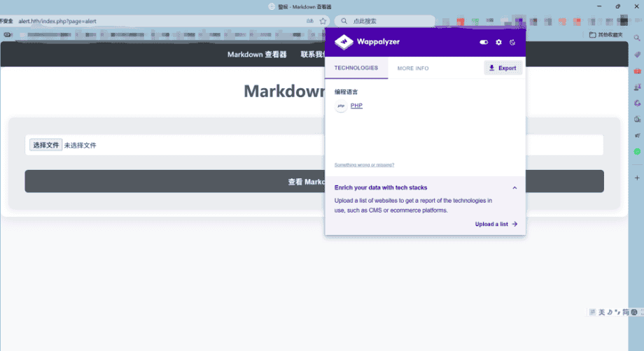This screenshot has width=644, height=351.
Task: Open Wappalyzer settings gear
Action: click(498, 43)
